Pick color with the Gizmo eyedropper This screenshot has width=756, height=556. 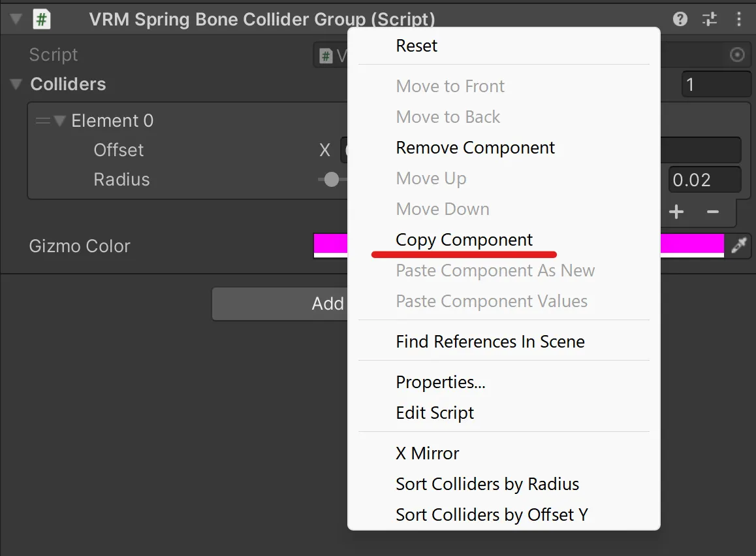pyautogui.click(x=738, y=245)
